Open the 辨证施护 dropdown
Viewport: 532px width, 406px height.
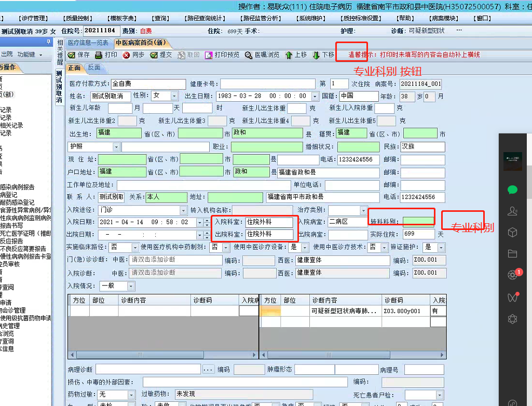(x=441, y=248)
